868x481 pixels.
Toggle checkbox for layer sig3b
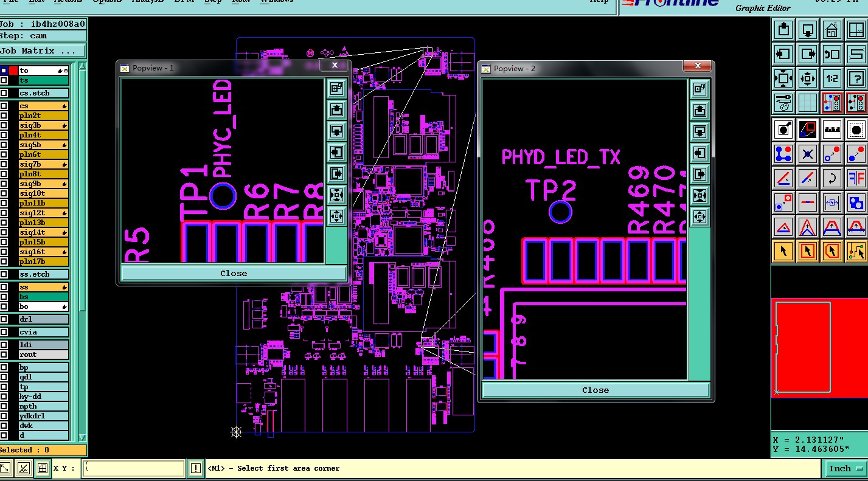[4, 125]
